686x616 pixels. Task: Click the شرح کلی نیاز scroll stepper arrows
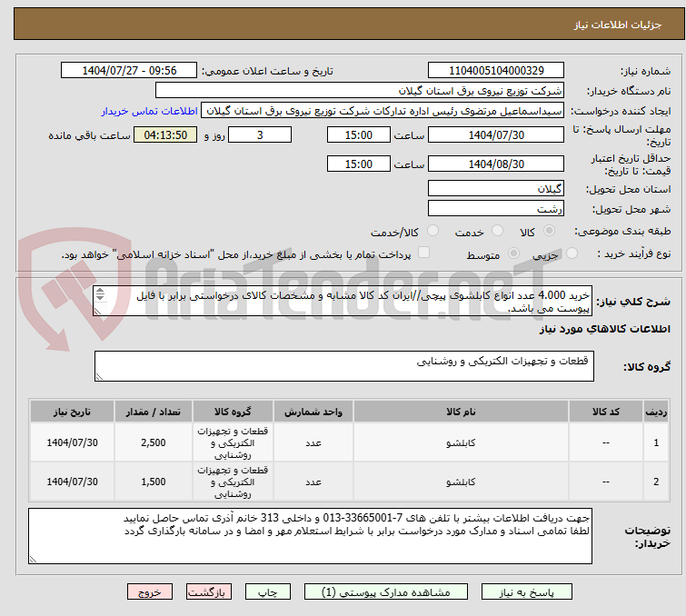[100, 294]
